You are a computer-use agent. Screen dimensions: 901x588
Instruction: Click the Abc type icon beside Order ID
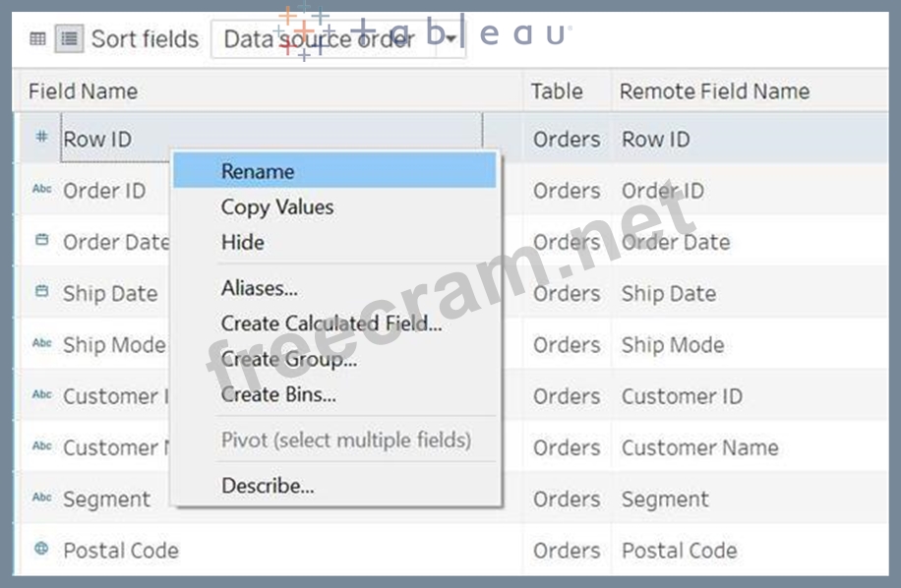click(41, 191)
